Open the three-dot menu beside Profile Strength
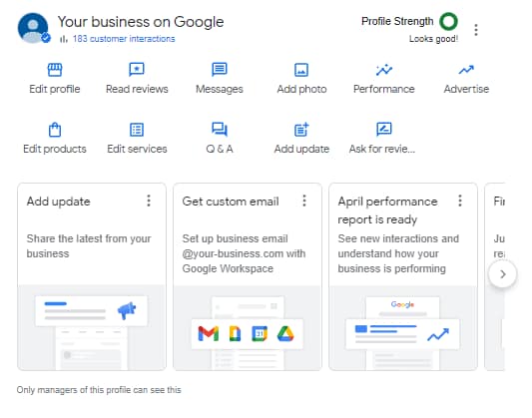Image resolution: width=532 pixels, height=418 pixels. tap(476, 30)
